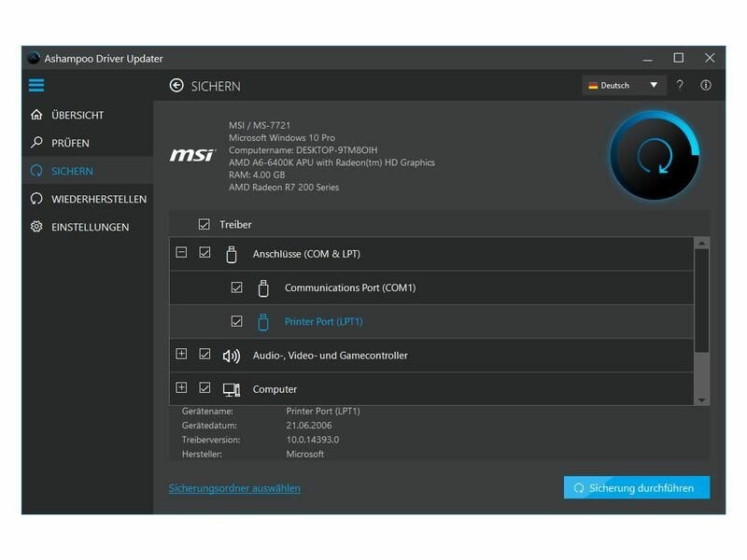Viewport: 747px width, 560px height.
Task: Click the info circle icon
Action: click(x=706, y=86)
